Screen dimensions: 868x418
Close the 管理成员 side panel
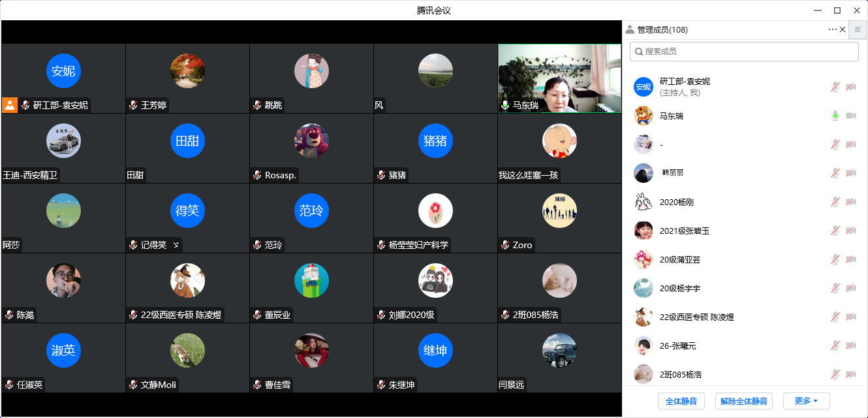click(843, 29)
